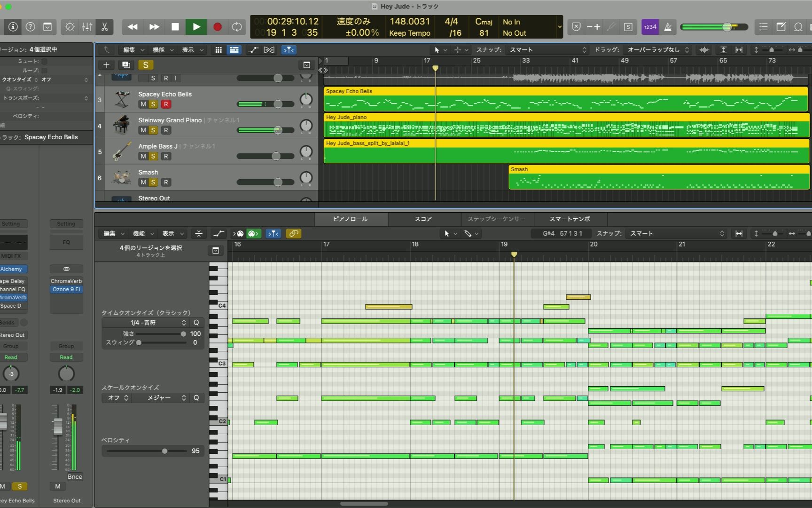The height and width of the screenshot is (508, 812).
Task: Toggle the scissors Editors icon
Action: tap(104, 27)
